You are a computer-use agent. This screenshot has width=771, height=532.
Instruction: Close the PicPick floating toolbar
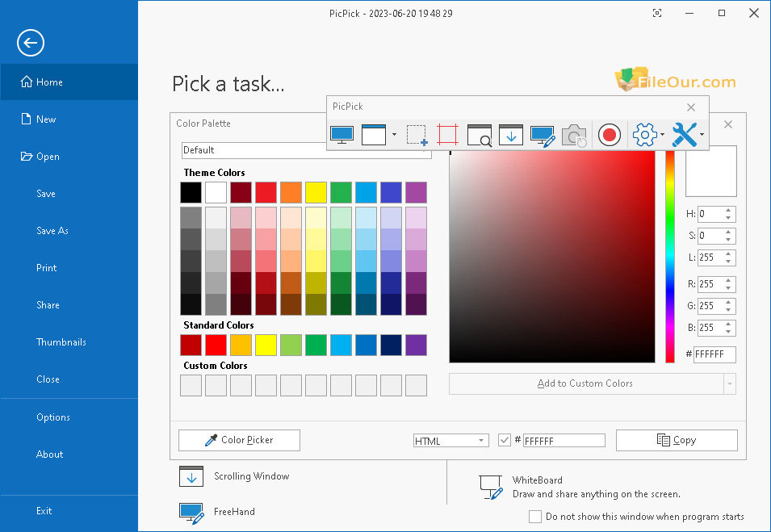click(x=691, y=107)
